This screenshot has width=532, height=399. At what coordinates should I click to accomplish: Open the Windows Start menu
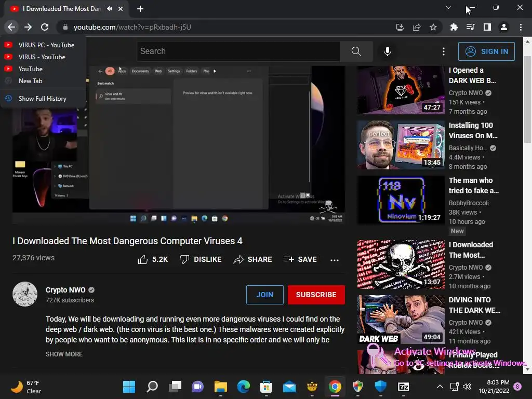(129, 387)
